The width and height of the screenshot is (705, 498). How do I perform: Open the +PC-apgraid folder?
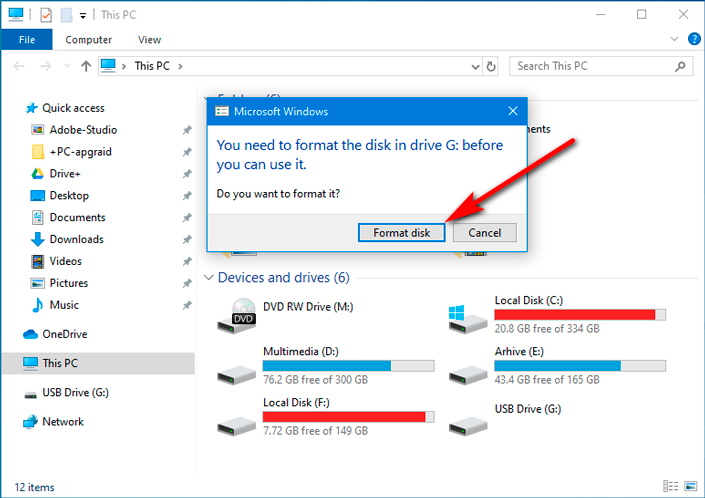coord(80,152)
